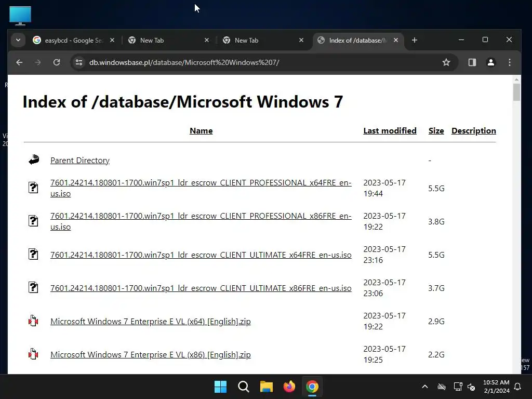View site information icon in address bar
Viewport: 532px width, 399px height.
pyautogui.click(x=79, y=62)
